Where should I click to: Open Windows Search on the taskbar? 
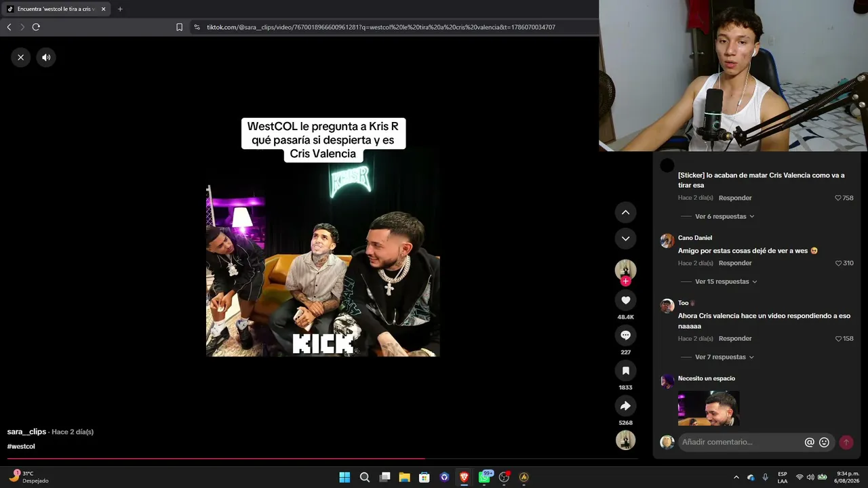[365, 477]
